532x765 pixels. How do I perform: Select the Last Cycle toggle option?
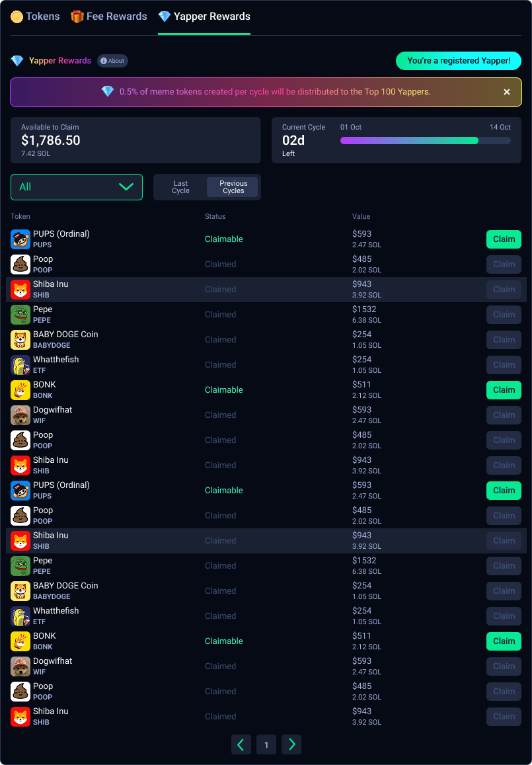[x=180, y=187]
